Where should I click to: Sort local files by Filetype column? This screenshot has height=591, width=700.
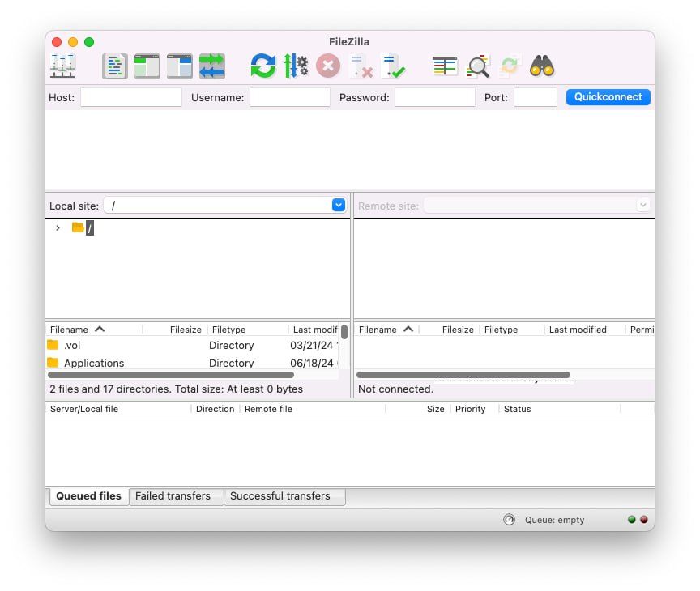(x=248, y=330)
